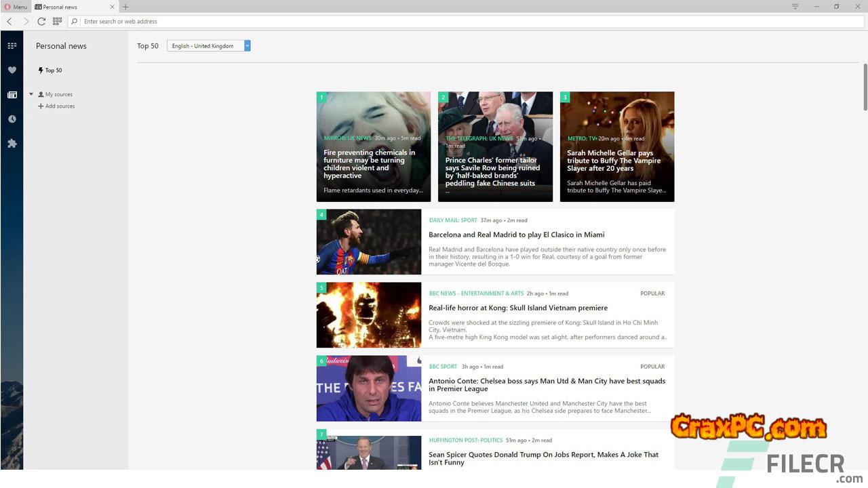The image size is (868, 488).
Task: Open Extensions puzzle icon in sidebar
Action: [12, 144]
